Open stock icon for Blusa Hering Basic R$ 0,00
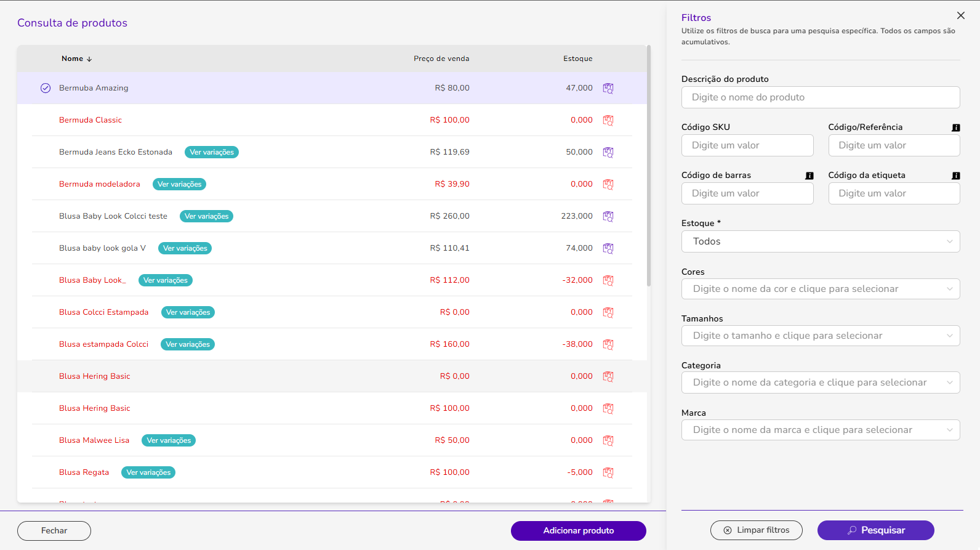The width and height of the screenshot is (980, 550). point(608,376)
